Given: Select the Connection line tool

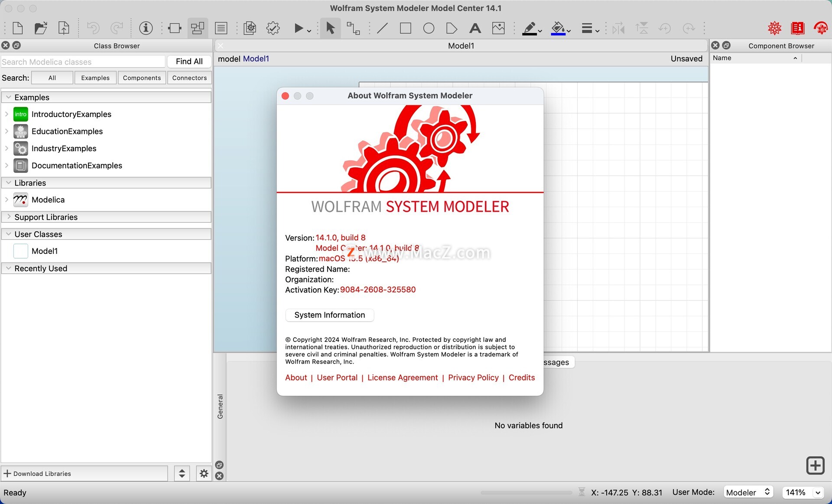Looking at the screenshot, I should pos(353,28).
